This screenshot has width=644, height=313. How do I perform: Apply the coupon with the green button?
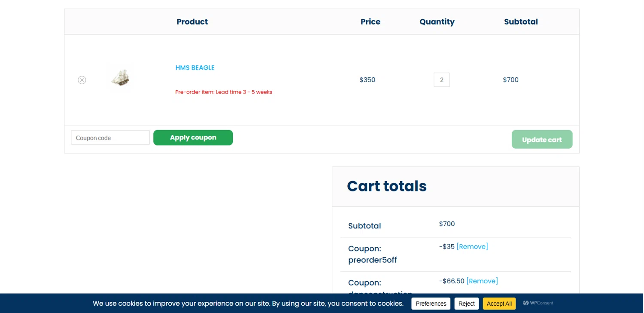pos(193,138)
